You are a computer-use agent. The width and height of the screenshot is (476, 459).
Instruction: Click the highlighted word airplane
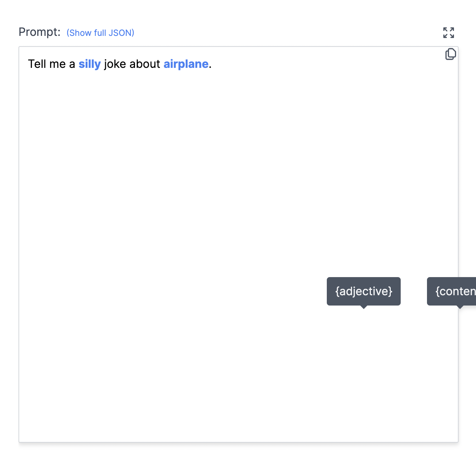point(186,64)
